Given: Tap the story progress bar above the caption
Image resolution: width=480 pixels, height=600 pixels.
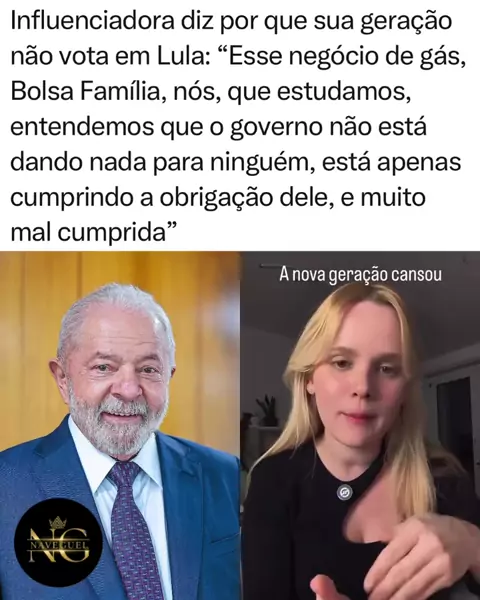Looking at the screenshot, I should (269, 265).
